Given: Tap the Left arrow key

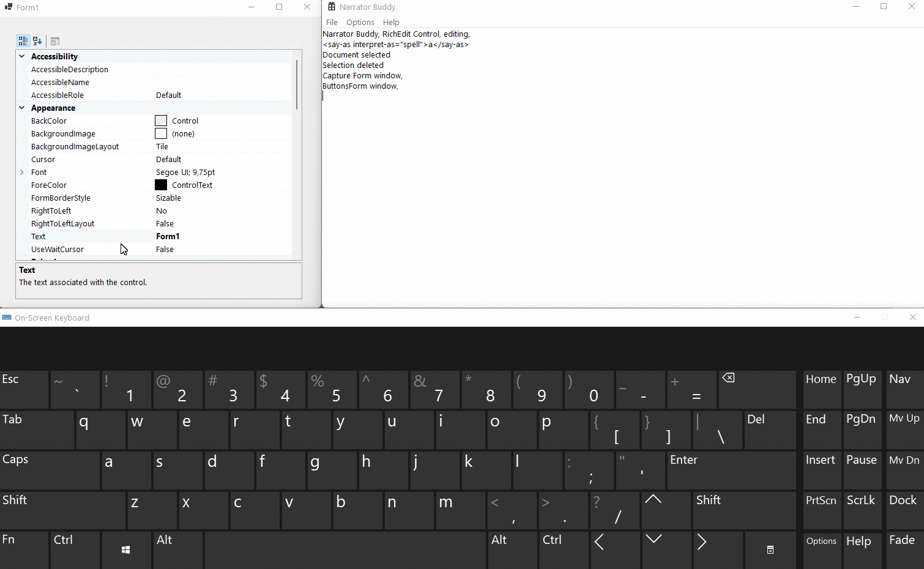Looking at the screenshot, I should [615, 550].
